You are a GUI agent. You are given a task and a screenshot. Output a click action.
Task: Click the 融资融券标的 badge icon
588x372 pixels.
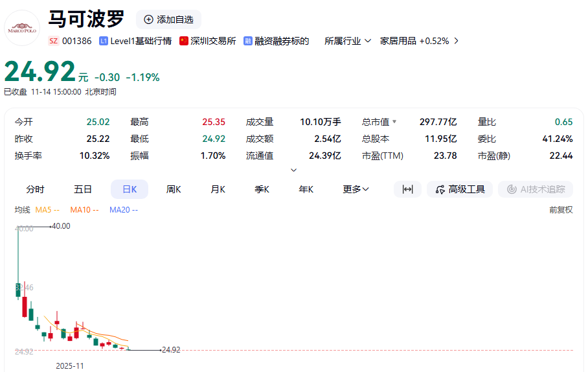(247, 41)
